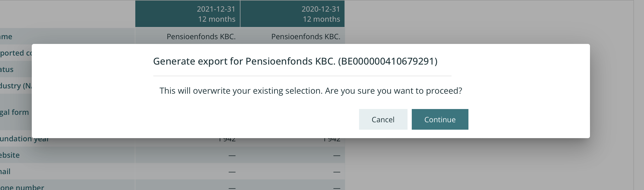The width and height of the screenshot is (644, 190).
Task: Cancel the export overwrite dialog
Action: point(383,119)
